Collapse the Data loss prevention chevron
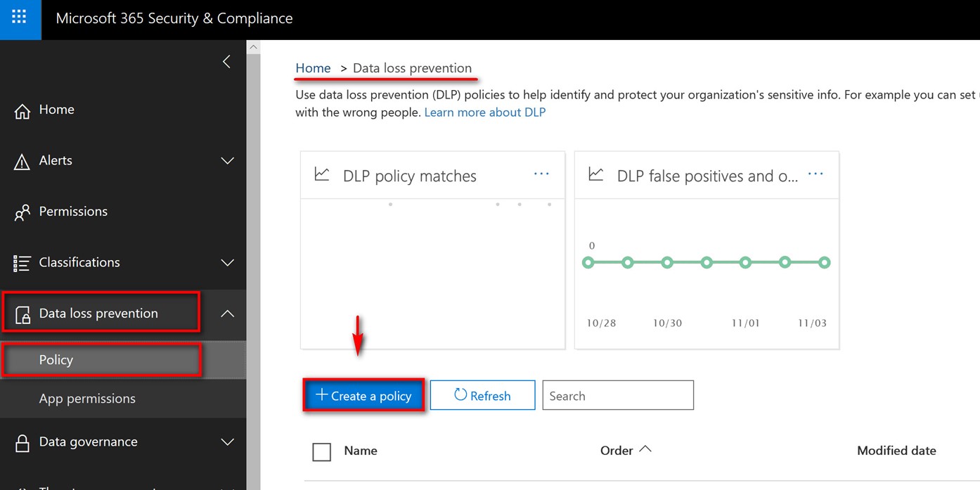980x490 pixels. [228, 314]
